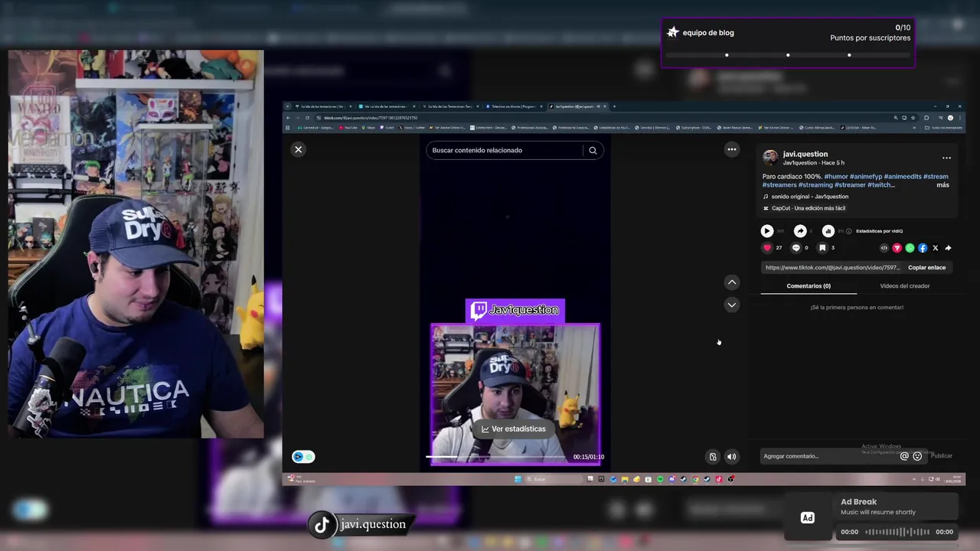Show hidden system tray icons chevron
Image resolution: width=980 pixels, height=551 pixels.
(913, 479)
